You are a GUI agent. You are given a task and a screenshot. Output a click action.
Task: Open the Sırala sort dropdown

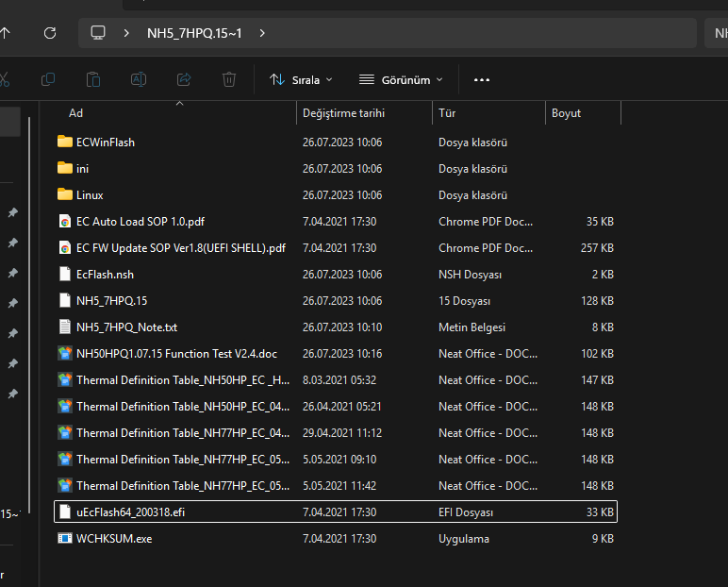[x=301, y=80]
